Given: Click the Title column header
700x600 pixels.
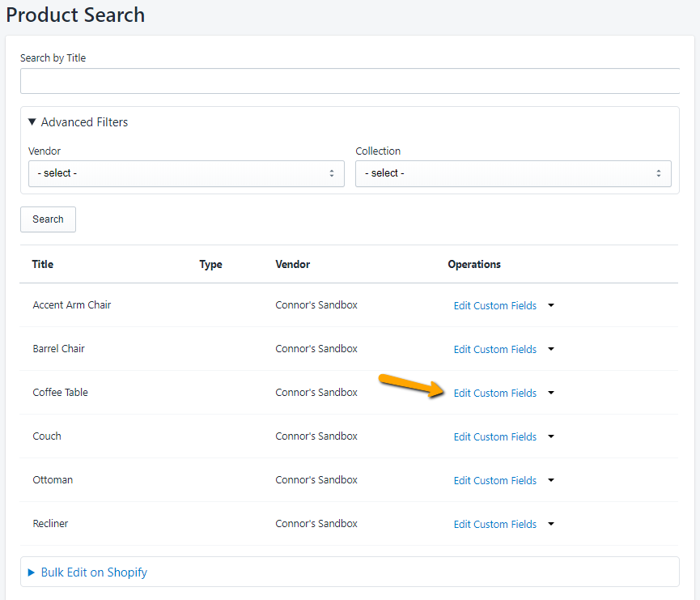Looking at the screenshot, I should coord(42,264).
